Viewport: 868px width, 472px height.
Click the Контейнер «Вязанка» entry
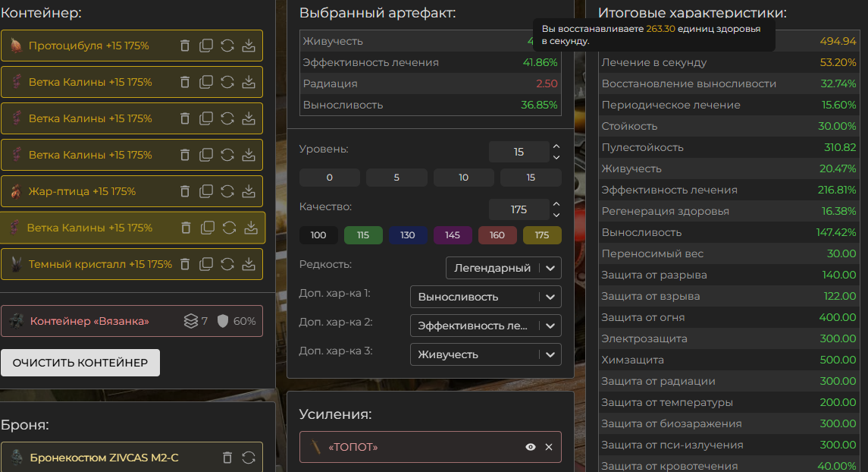tap(89, 321)
